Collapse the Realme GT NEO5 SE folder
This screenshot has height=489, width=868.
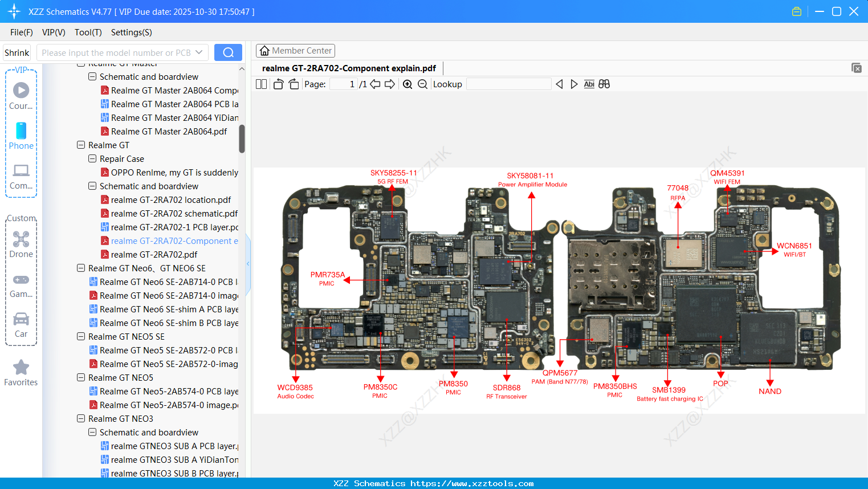tap(81, 337)
